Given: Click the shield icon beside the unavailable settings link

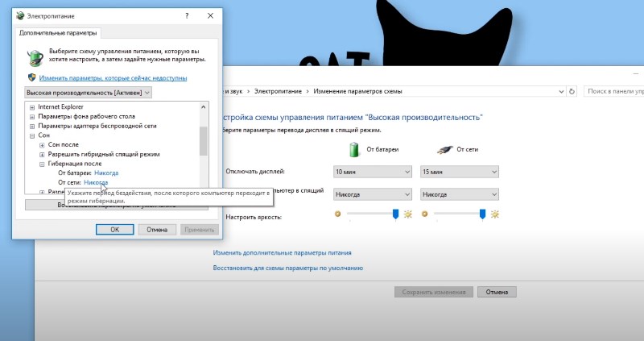Looking at the screenshot, I should tap(32, 77).
